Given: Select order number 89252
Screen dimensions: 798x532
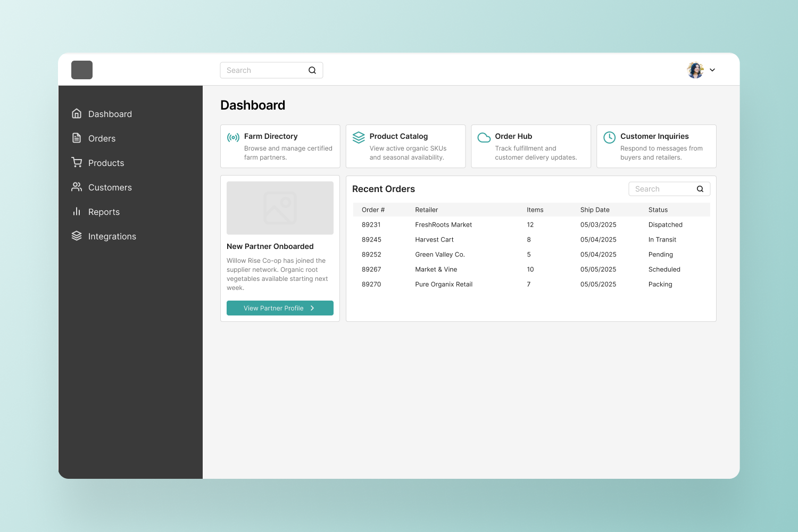Looking at the screenshot, I should pyautogui.click(x=371, y=254).
